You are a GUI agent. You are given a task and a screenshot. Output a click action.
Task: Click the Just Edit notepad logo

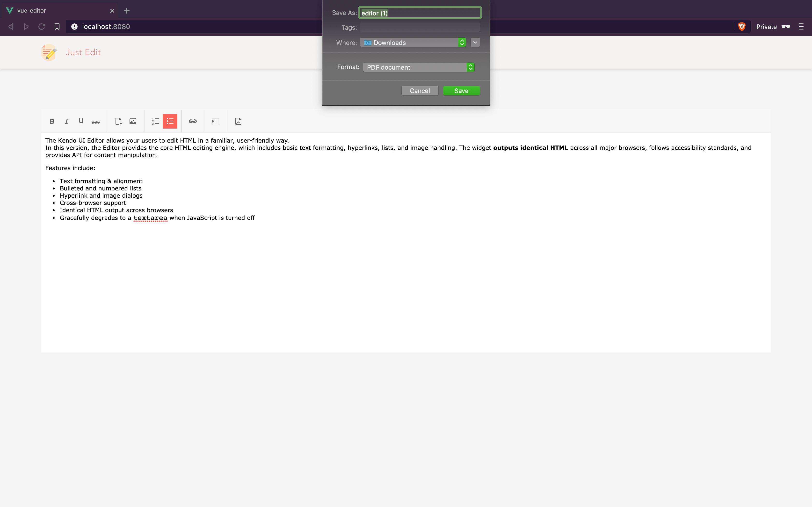coord(49,52)
